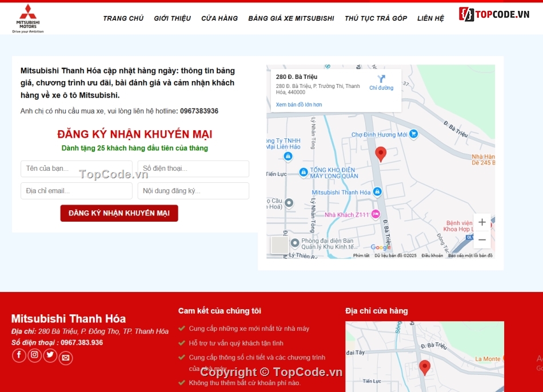
Task: Click the email envelope icon in footer
Action: (x=66, y=358)
